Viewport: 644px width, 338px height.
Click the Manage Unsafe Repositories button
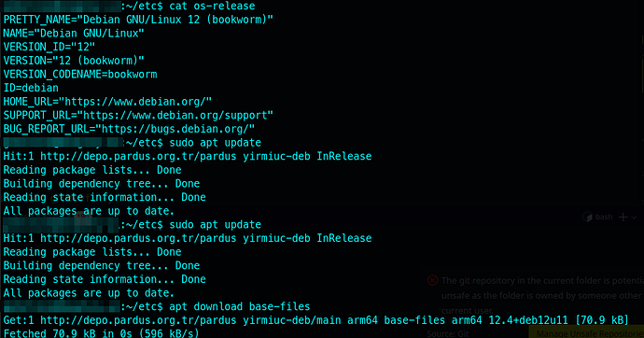coord(586,333)
